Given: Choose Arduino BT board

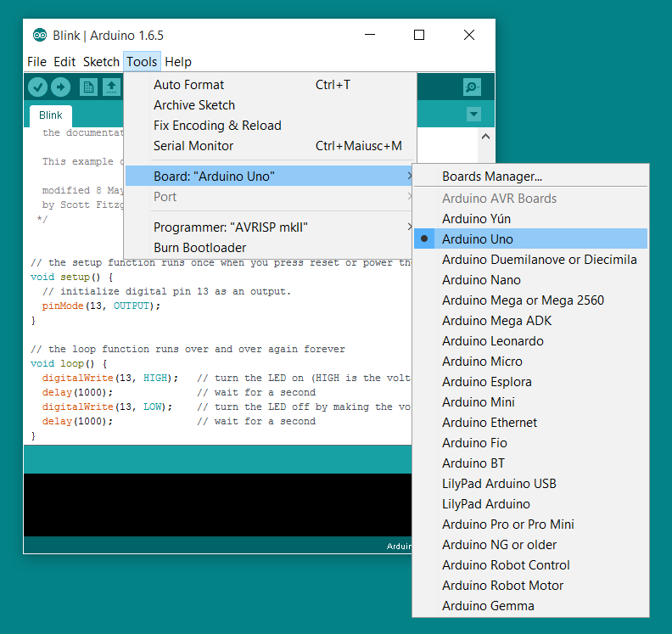Looking at the screenshot, I should (530, 463).
